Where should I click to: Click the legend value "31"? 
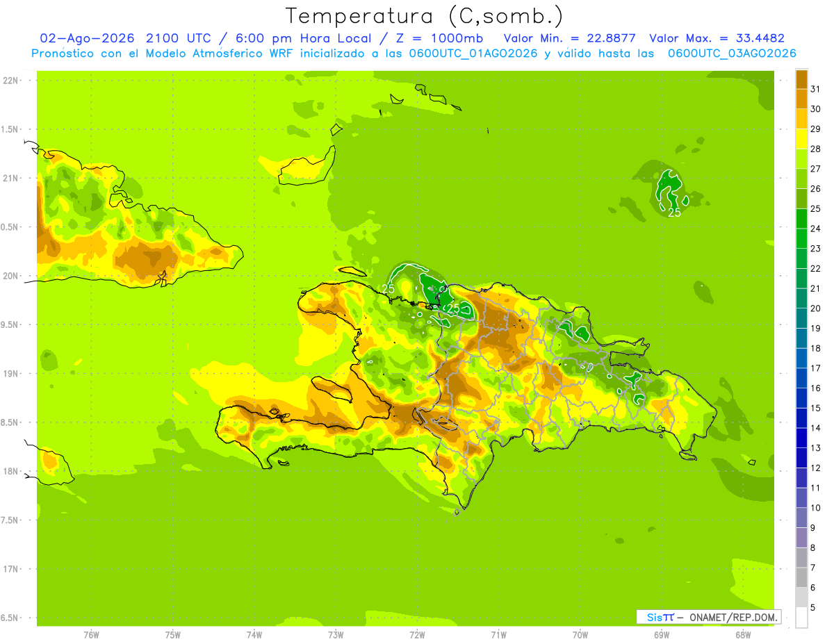pyautogui.click(x=816, y=89)
